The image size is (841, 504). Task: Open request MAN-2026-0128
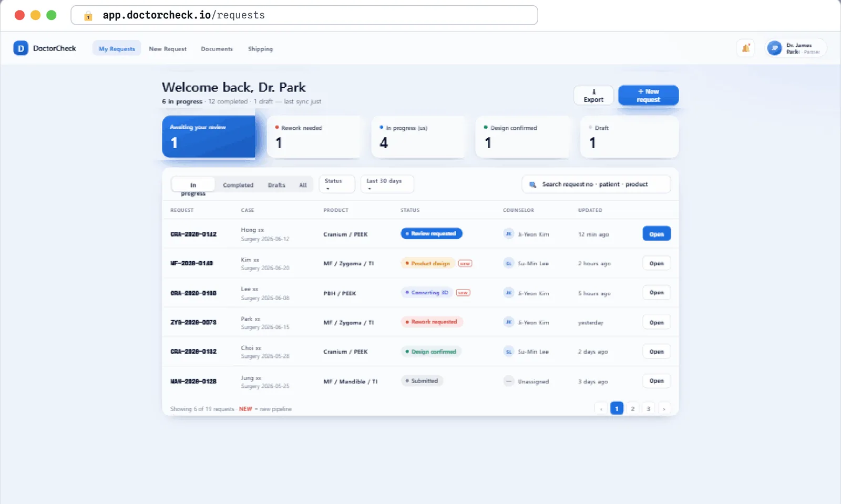(657, 381)
